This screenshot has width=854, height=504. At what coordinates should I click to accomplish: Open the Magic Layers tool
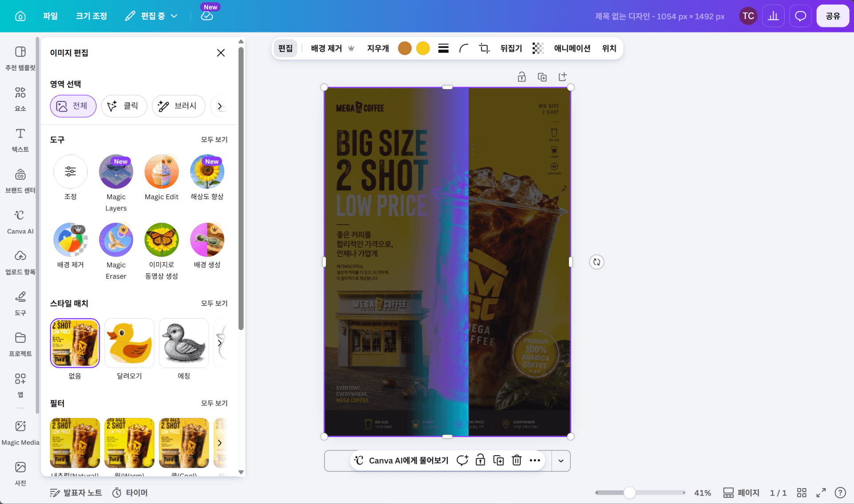[x=116, y=184]
